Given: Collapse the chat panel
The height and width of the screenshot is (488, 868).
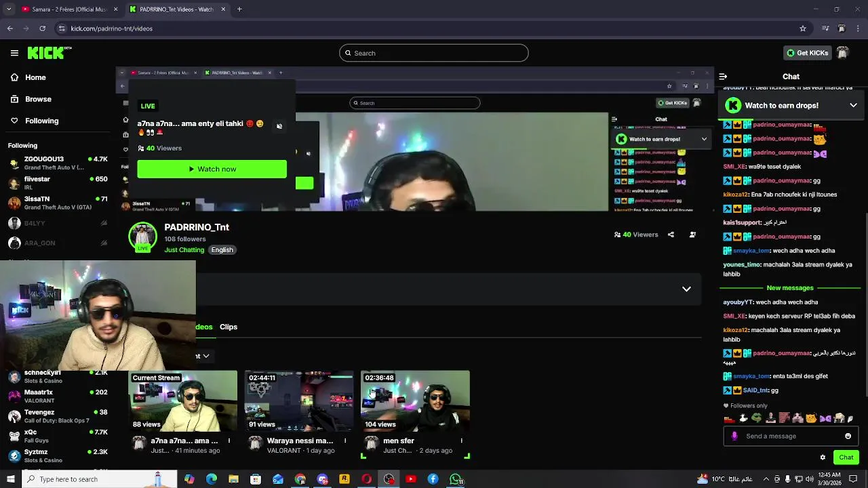Looking at the screenshot, I should 723,77.
